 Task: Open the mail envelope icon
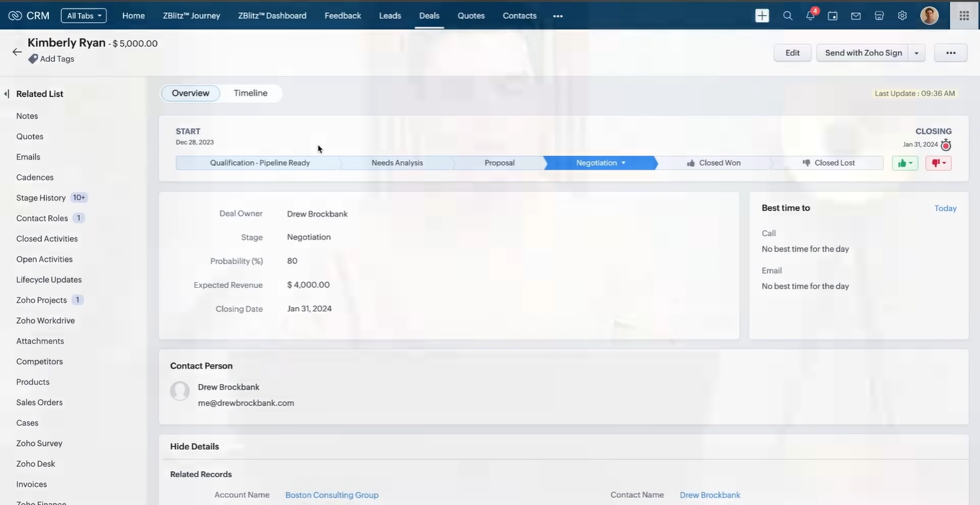click(855, 14)
